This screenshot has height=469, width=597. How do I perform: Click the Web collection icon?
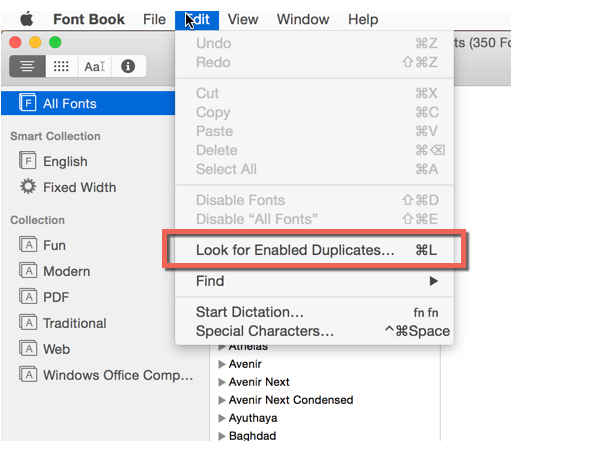click(x=28, y=348)
